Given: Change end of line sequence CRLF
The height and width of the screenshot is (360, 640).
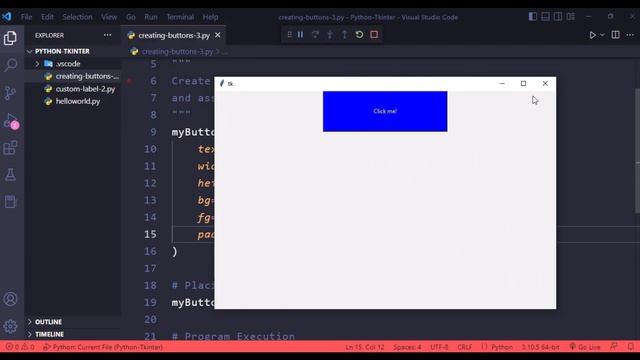Looking at the screenshot, I should pyautogui.click(x=464, y=347).
